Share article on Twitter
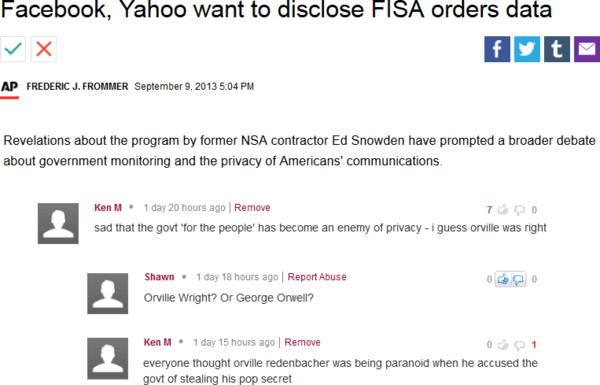This screenshot has width=600, height=385. (x=527, y=49)
